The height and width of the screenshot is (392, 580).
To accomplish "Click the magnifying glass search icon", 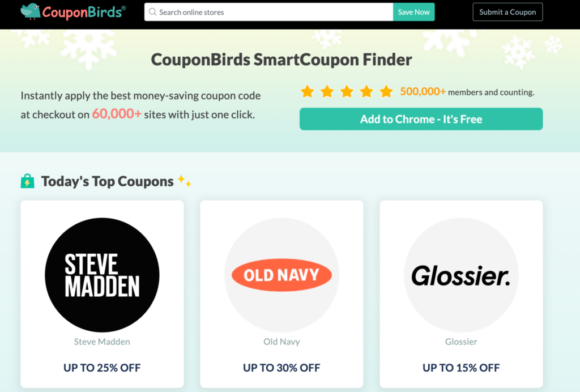I will coord(152,11).
